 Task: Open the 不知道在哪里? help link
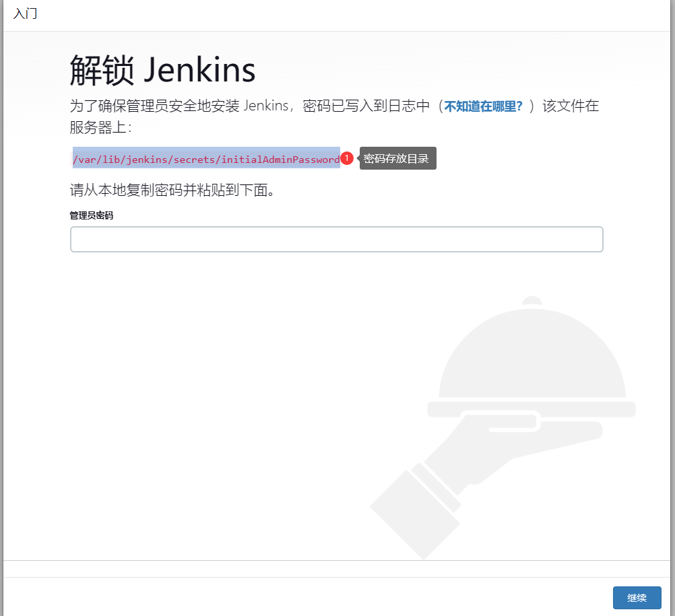tap(483, 106)
